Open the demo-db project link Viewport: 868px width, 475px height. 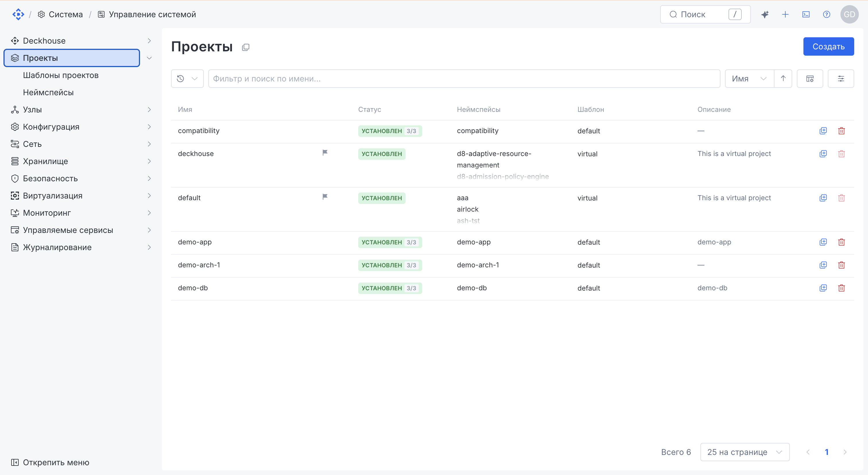pyautogui.click(x=193, y=288)
